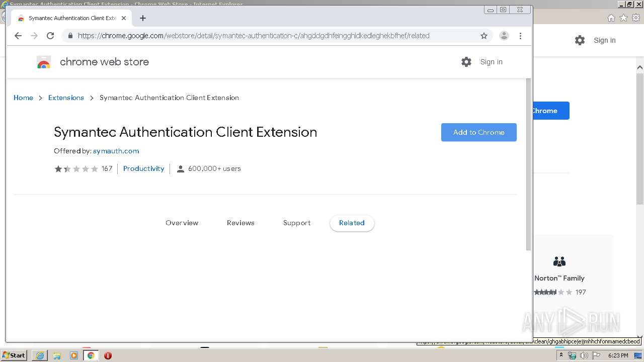Click the 6:23 PM clock
The height and width of the screenshot is (362, 644).
pos(618,355)
